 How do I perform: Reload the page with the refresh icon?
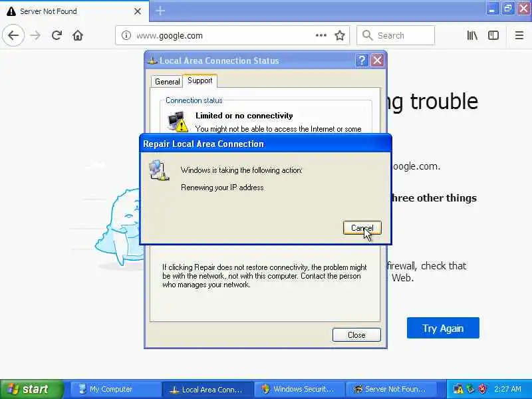tap(57, 35)
